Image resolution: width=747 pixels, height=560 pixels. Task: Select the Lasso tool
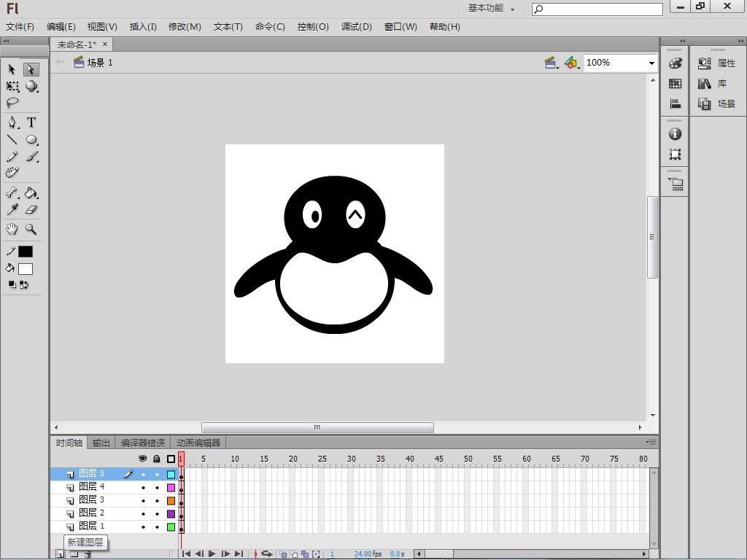[12, 102]
